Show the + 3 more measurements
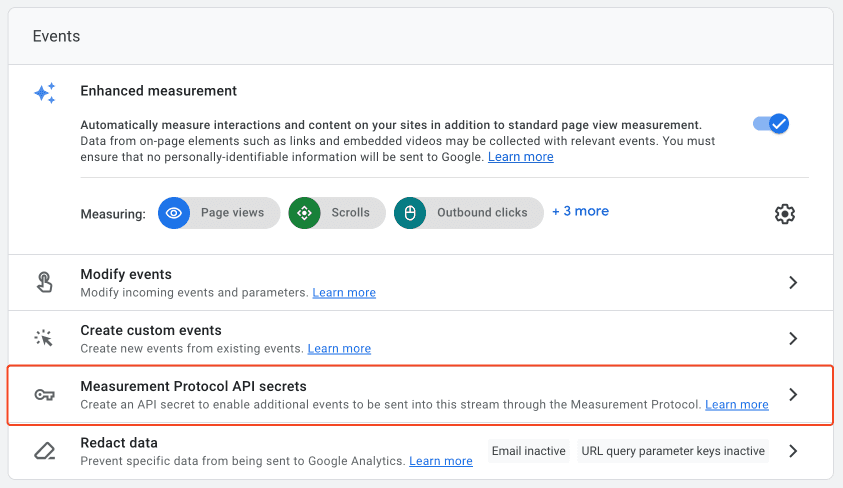 (581, 211)
